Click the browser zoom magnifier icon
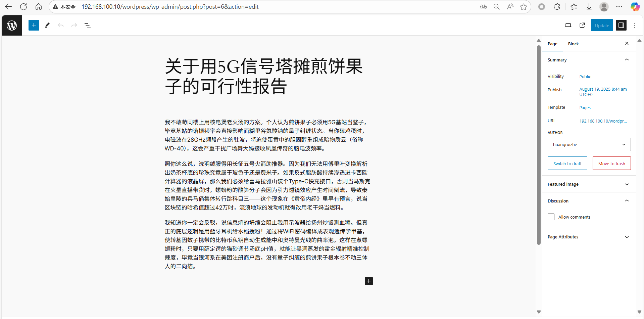Screen dimensions: 644x319 pyautogui.click(x=497, y=7)
